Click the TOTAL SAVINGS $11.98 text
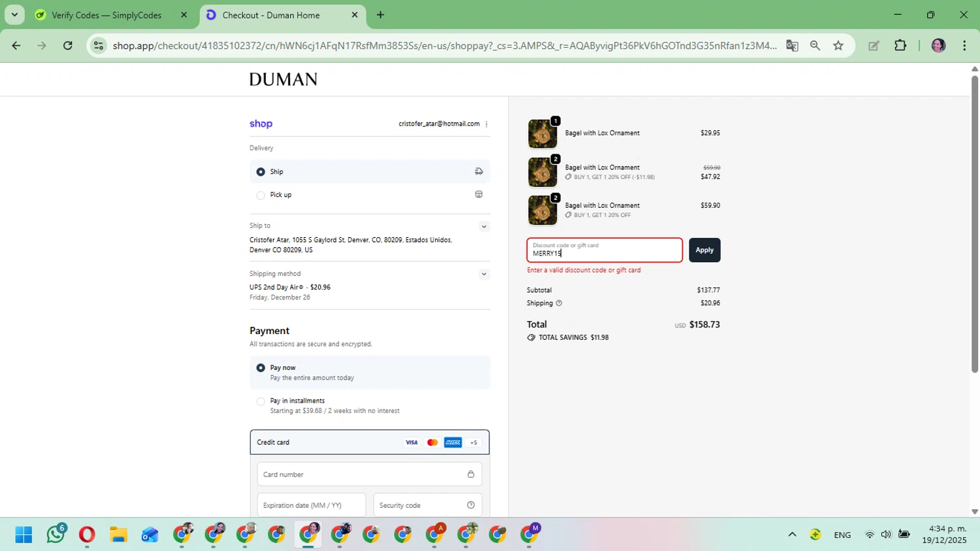980x551 pixels. (x=568, y=338)
